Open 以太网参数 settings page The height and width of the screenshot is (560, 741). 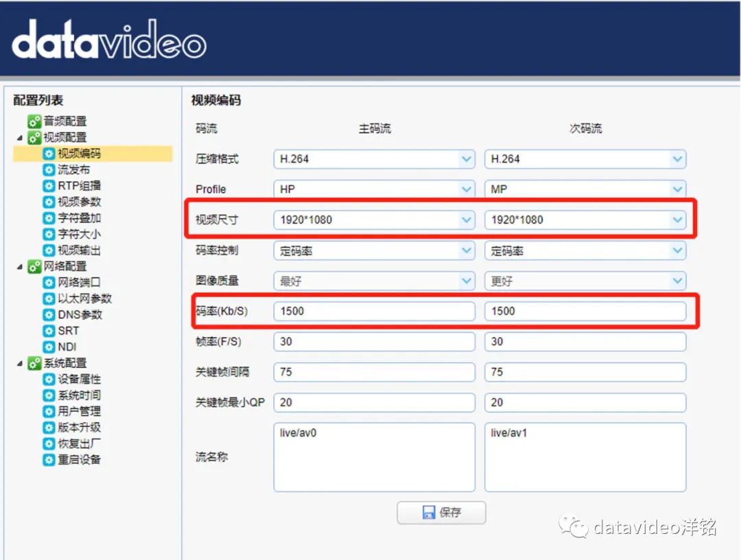(84, 299)
